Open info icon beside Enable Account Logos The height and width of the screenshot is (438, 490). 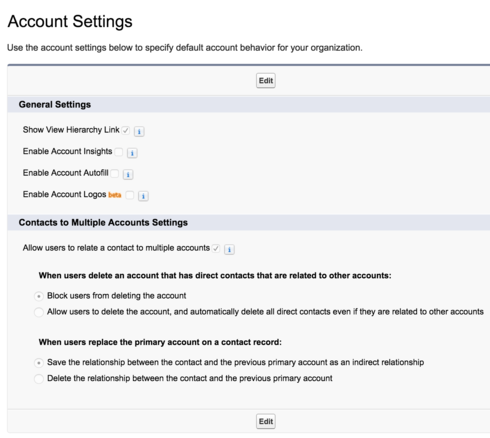point(143,196)
